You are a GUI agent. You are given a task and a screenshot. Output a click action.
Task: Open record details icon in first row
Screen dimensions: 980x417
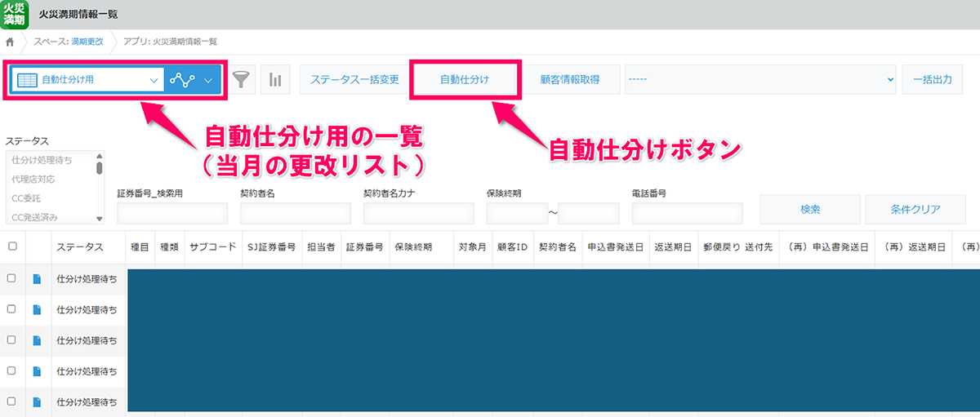[x=37, y=279]
